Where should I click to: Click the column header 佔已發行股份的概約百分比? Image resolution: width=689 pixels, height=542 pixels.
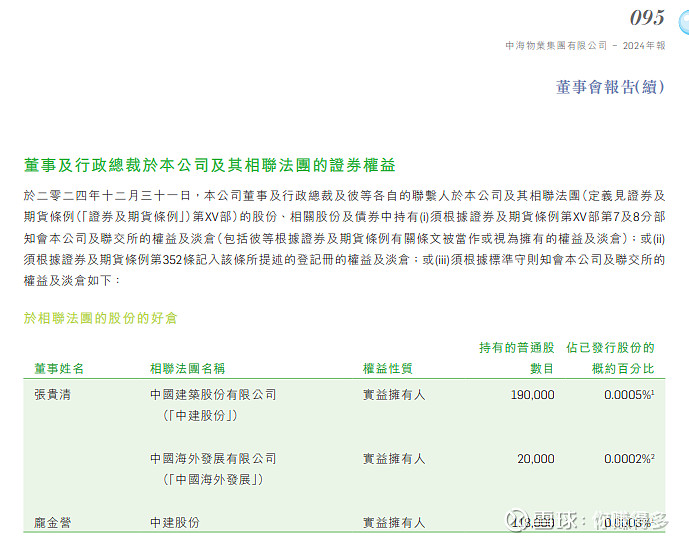pyautogui.click(x=610, y=358)
